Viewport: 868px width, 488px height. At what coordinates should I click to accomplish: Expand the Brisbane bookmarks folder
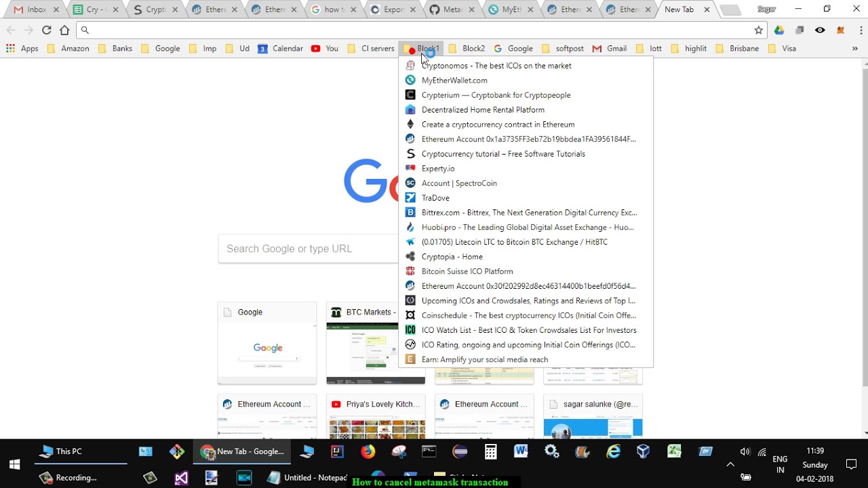coord(737,49)
